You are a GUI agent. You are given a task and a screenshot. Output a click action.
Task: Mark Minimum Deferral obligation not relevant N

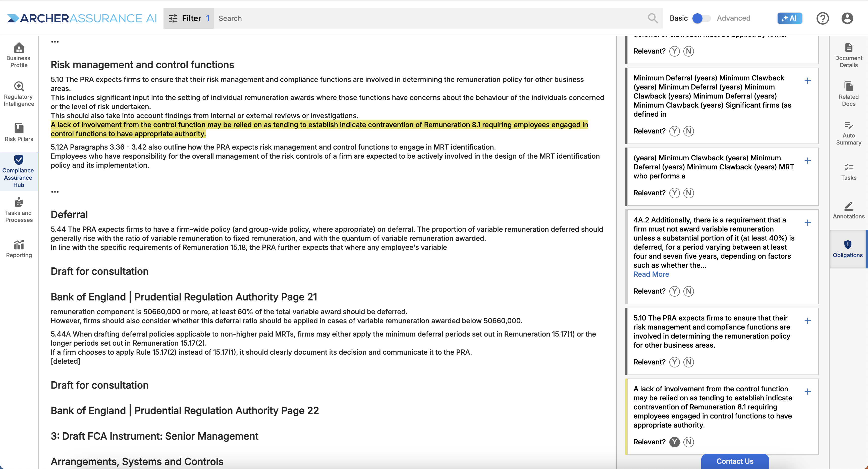point(688,131)
